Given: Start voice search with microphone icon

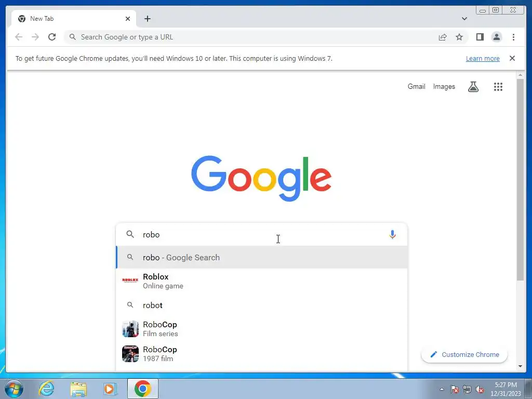Looking at the screenshot, I should point(392,234).
